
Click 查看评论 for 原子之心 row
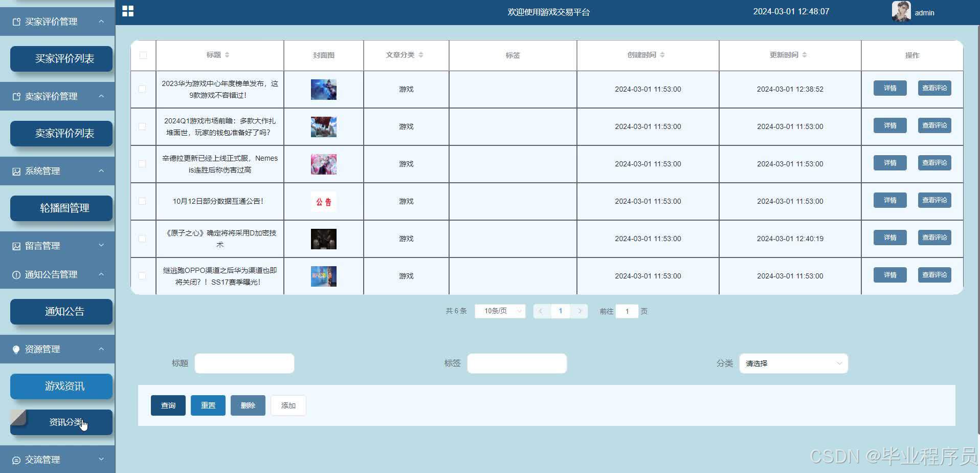(934, 238)
